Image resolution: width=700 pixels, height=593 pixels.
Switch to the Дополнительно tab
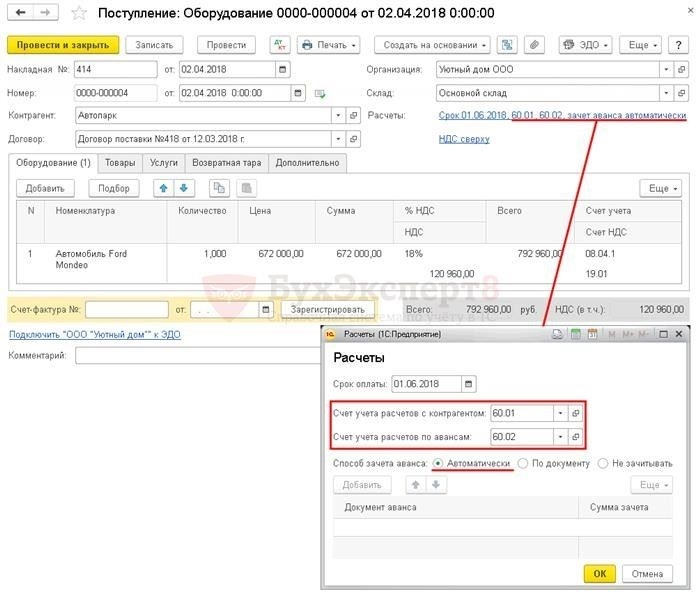coord(307,163)
